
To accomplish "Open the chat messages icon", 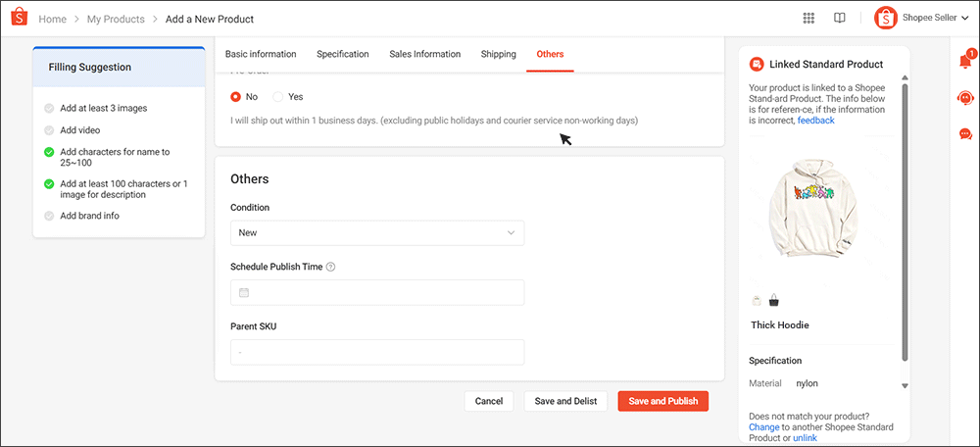I will [x=965, y=133].
